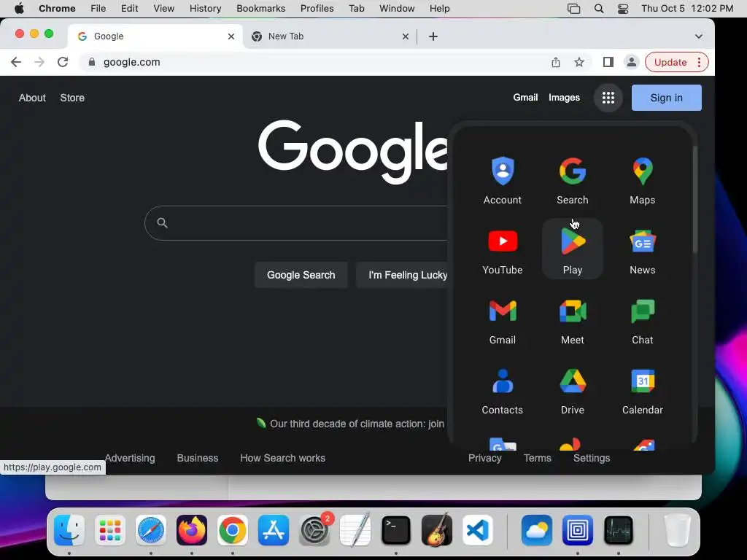Open Chat from the apps grid
This screenshot has width=747, height=560.
[x=642, y=319]
